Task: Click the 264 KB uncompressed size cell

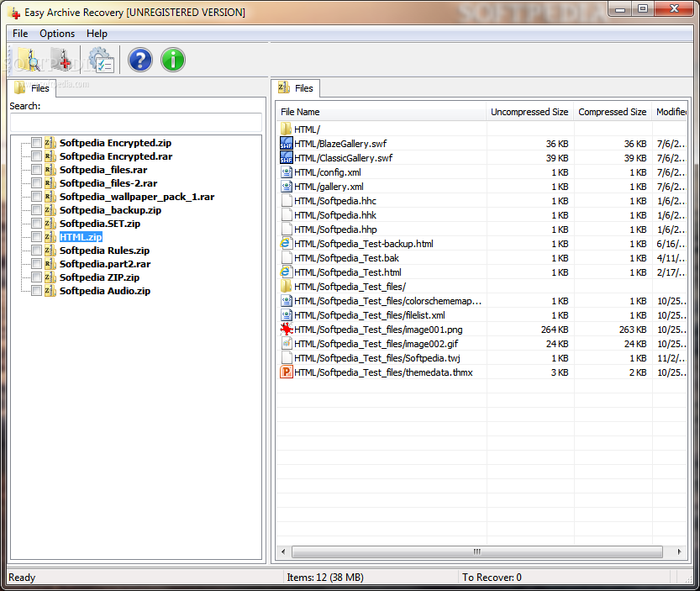Action: 555,330
